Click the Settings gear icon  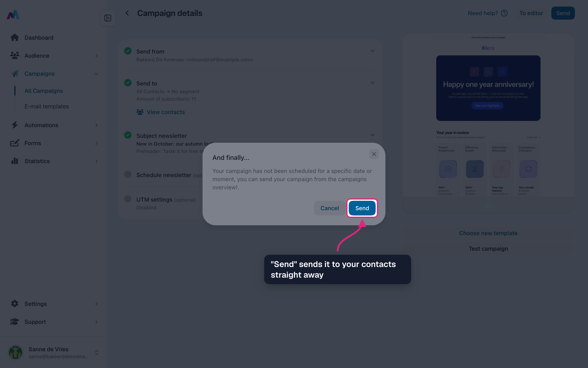click(14, 304)
